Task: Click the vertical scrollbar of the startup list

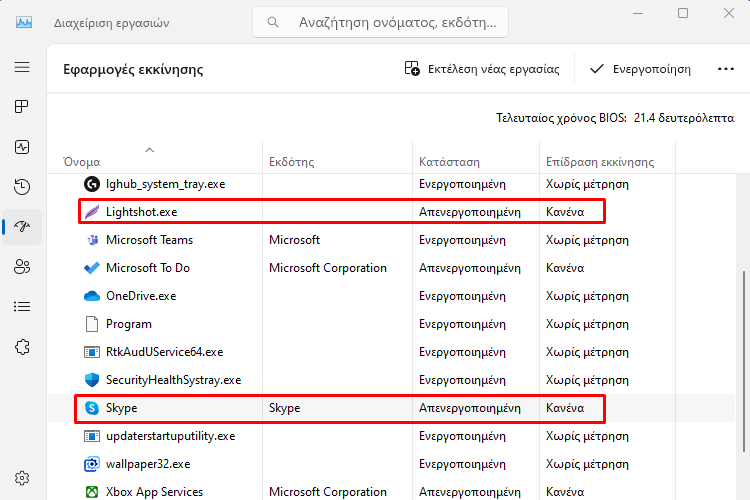Action: [743, 361]
